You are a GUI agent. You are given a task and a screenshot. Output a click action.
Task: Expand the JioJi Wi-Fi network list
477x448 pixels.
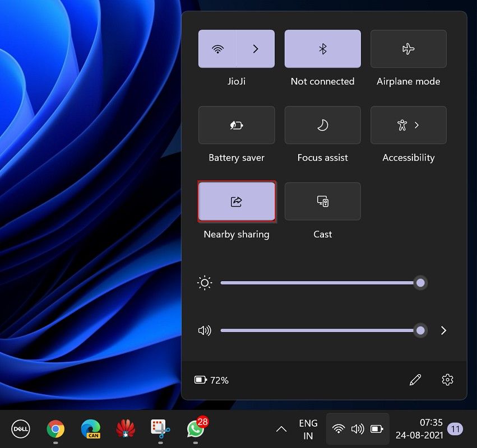click(256, 49)
